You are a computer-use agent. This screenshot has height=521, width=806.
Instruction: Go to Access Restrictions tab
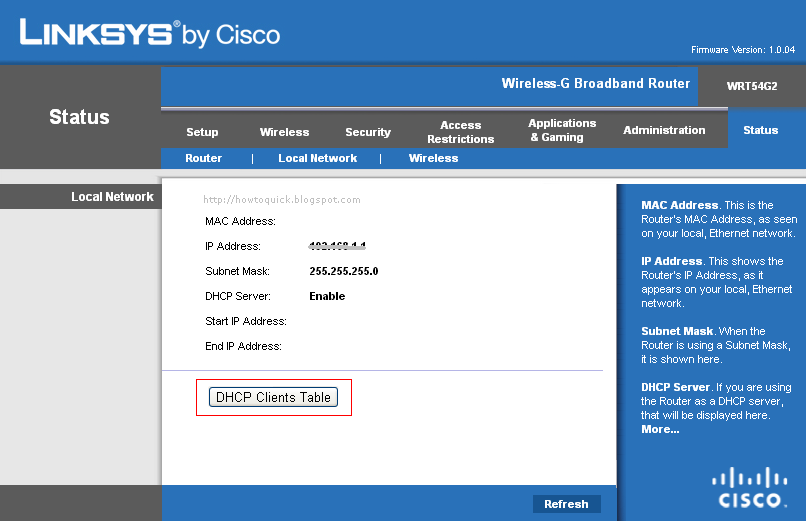[461, 132]
